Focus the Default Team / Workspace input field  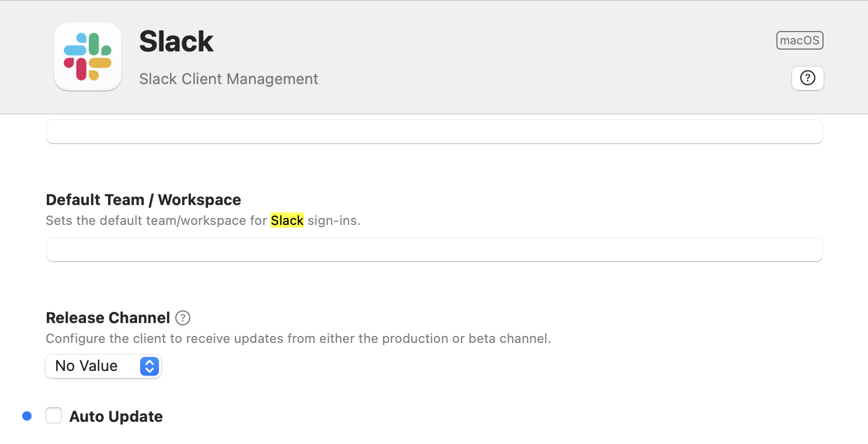(434, 249)
